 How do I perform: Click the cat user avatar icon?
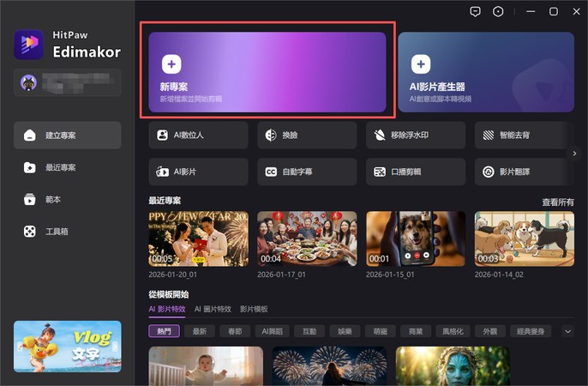point(28,82)
